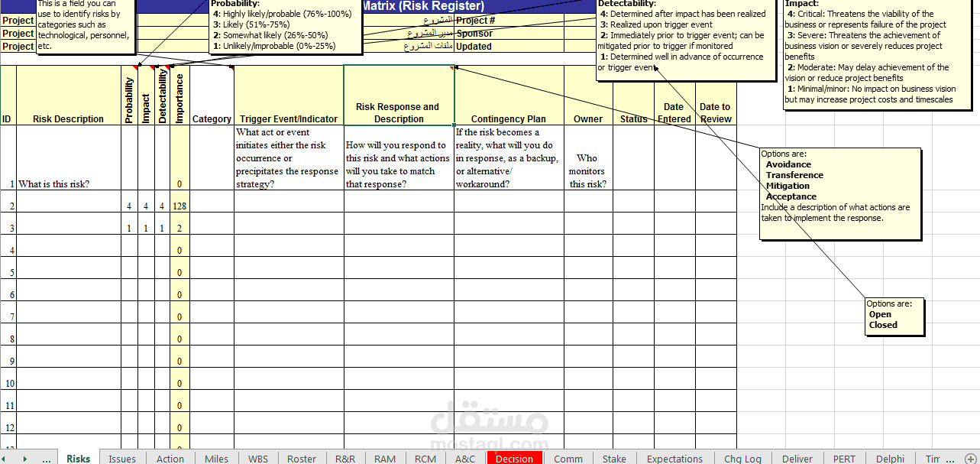
Task: Open the Roster sheet tab
Action: click(x=302, y=459)
